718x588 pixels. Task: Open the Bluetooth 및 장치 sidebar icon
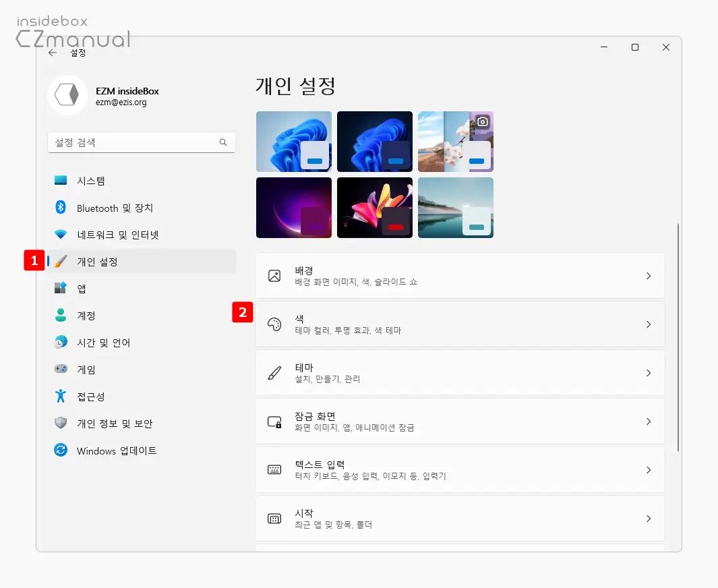click(x=61, y=208)
